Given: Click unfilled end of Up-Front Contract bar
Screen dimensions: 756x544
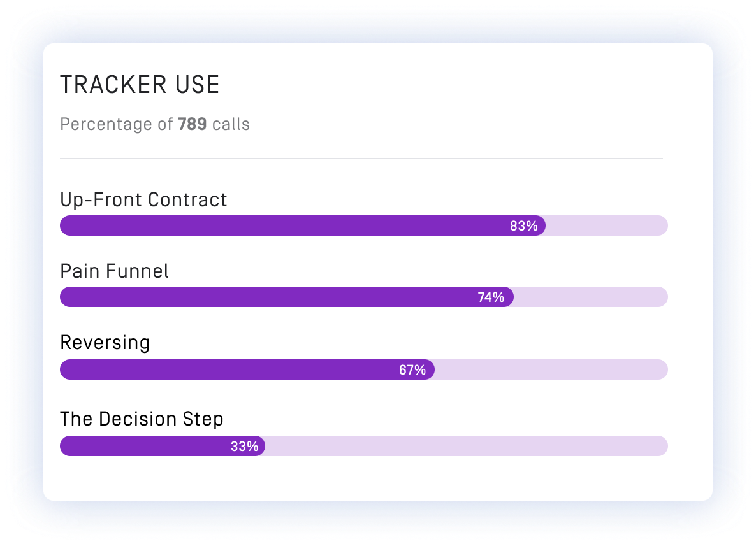Looking at the screenshot, I should click(x=606, y=225).
